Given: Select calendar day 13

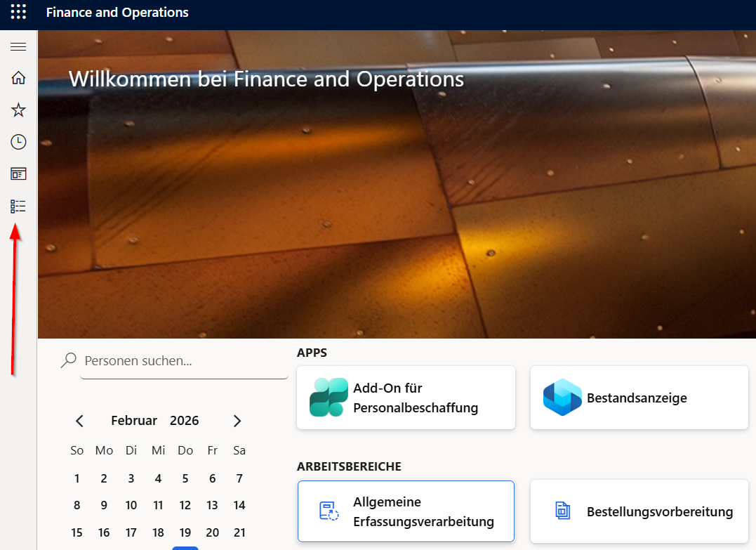Looking at the screenshot, I should click(x=212, y=505).
